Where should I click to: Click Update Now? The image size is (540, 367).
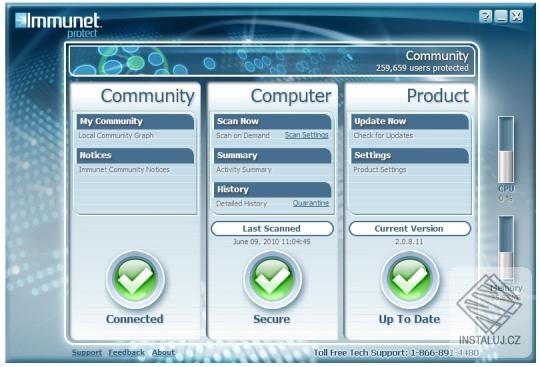tap(410, 122)
